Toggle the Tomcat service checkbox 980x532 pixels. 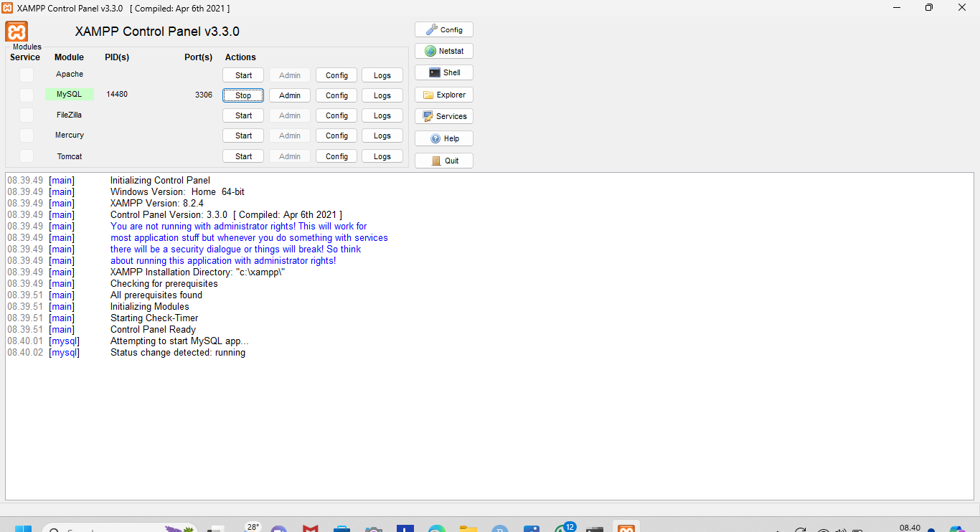(x=27, y=156)
